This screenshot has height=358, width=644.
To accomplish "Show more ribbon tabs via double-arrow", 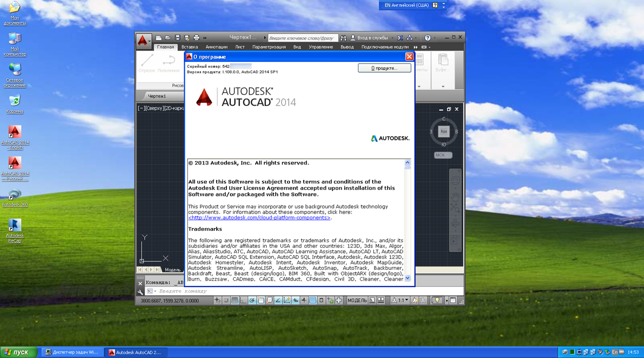I will click(x=416, y=47).
